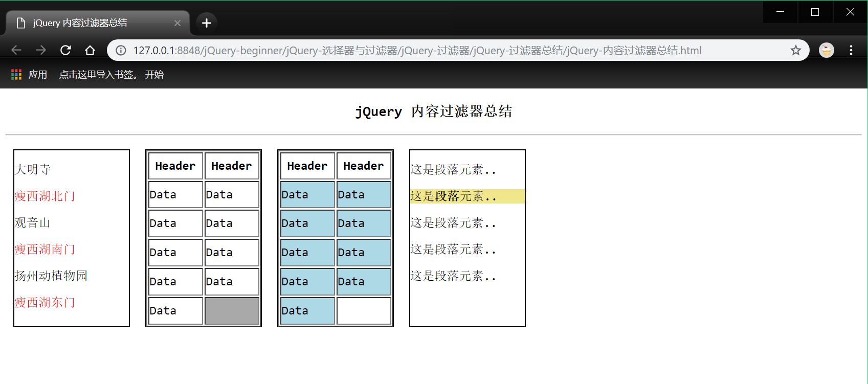Open the user profile avatar

826,50
